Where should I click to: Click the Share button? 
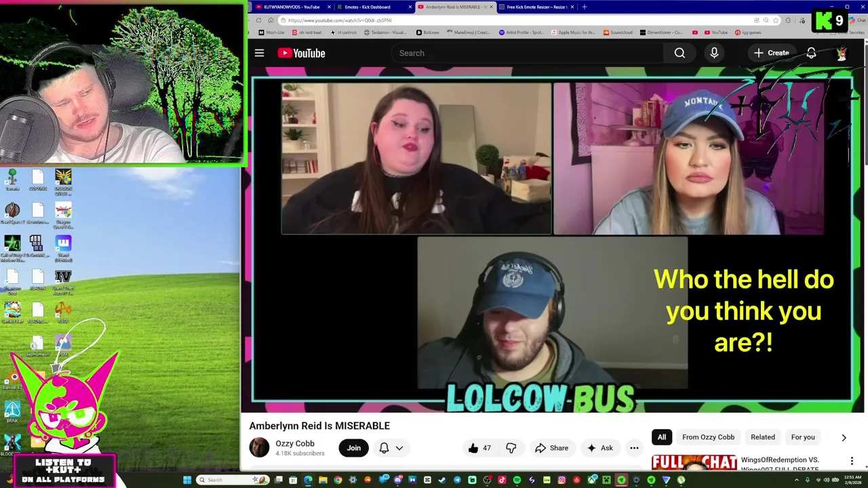(551, 448)
